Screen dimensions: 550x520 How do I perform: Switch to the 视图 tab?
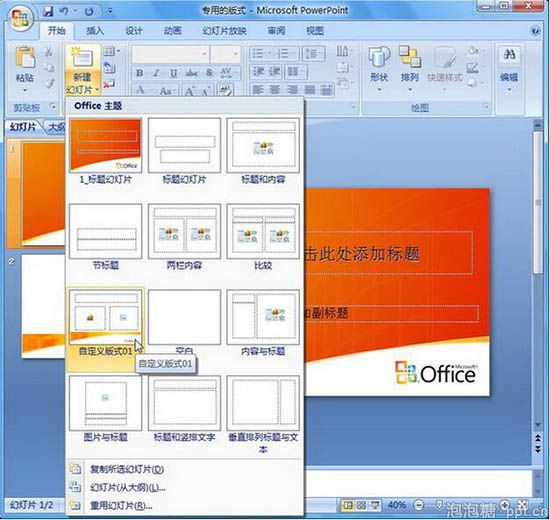click(315, 31)
